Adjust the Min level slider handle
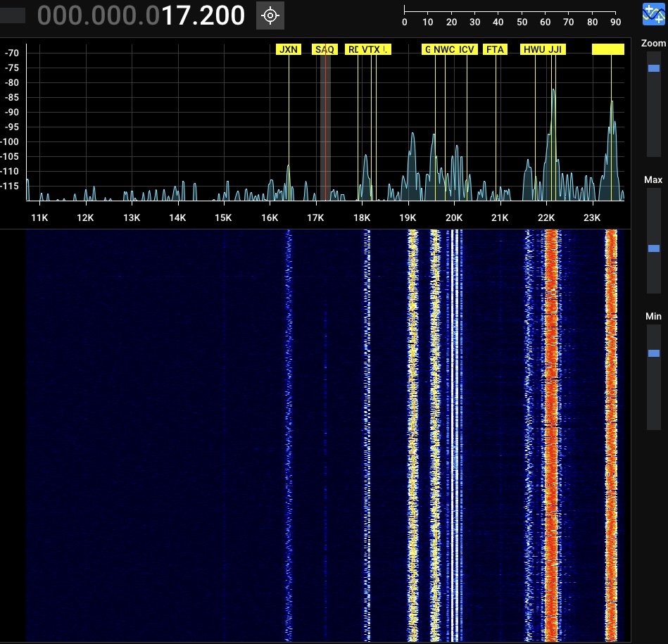The height and width of the screenshot is (644, 668). coord(653,353)
